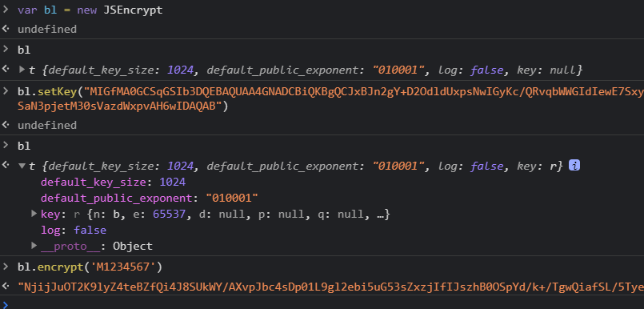Click the "010001" value in expanded tree
The height and width of the screenshot is (309, 644).
(232, 198)
